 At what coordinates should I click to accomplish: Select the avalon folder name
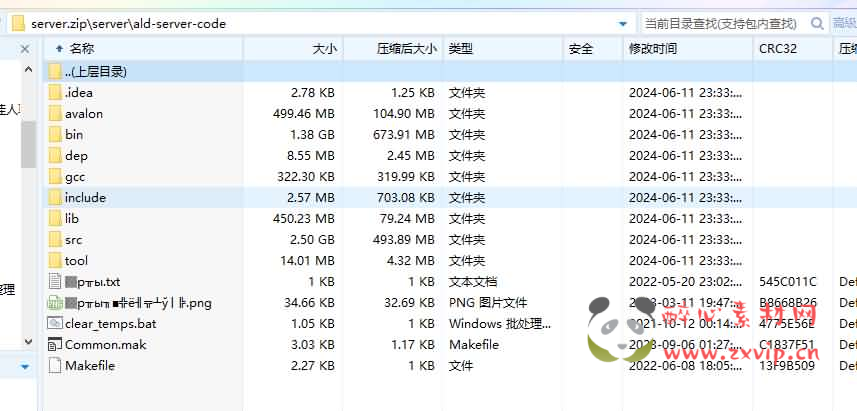[84, 114]
